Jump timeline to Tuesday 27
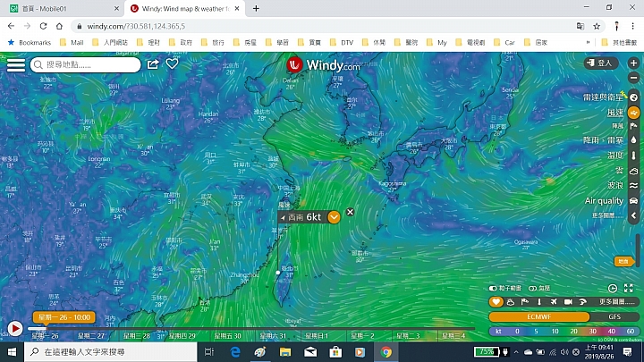The width and height of the screenshot is (644, 362). 90,336
